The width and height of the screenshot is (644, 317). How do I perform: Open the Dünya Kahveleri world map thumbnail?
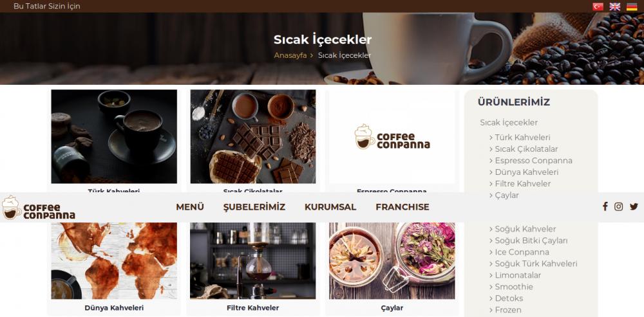tap(114, 261)
